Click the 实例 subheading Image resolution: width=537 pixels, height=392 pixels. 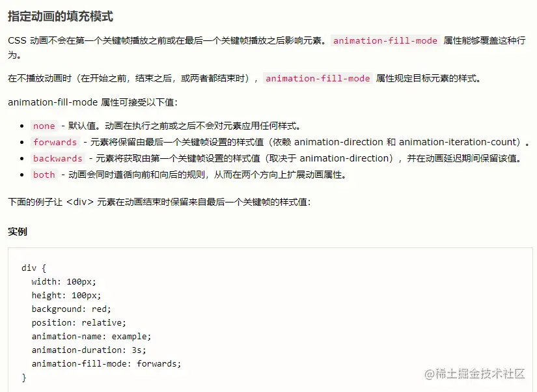[18, 232]
